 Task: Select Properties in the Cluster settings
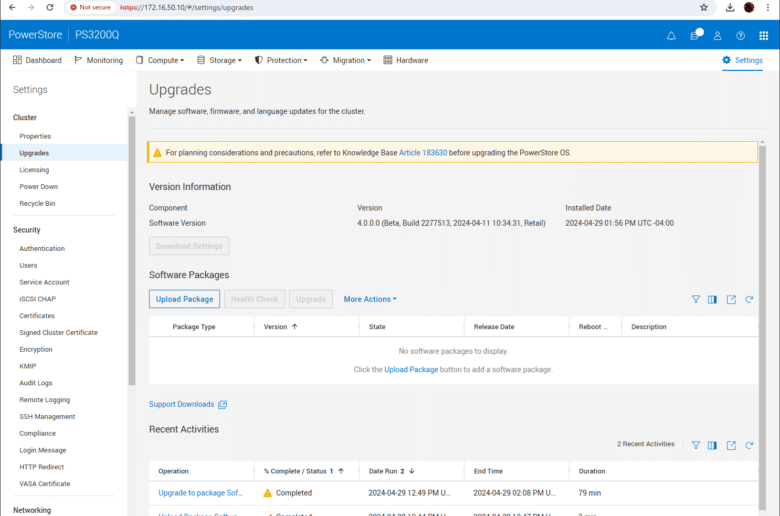click(35, 136)
